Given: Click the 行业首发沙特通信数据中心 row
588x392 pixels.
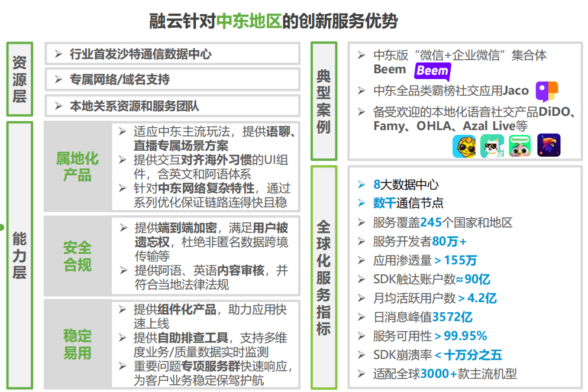Looking at the screenshot, I should click(x=172, y=54).
